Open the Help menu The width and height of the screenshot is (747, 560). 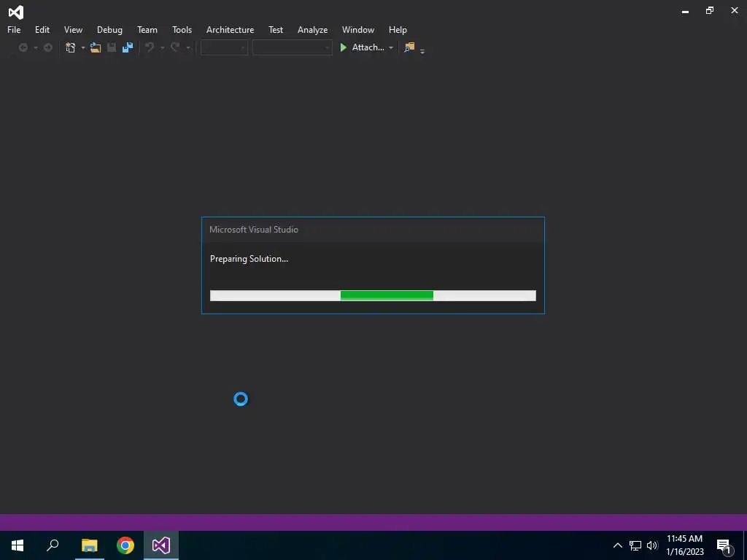398,29
